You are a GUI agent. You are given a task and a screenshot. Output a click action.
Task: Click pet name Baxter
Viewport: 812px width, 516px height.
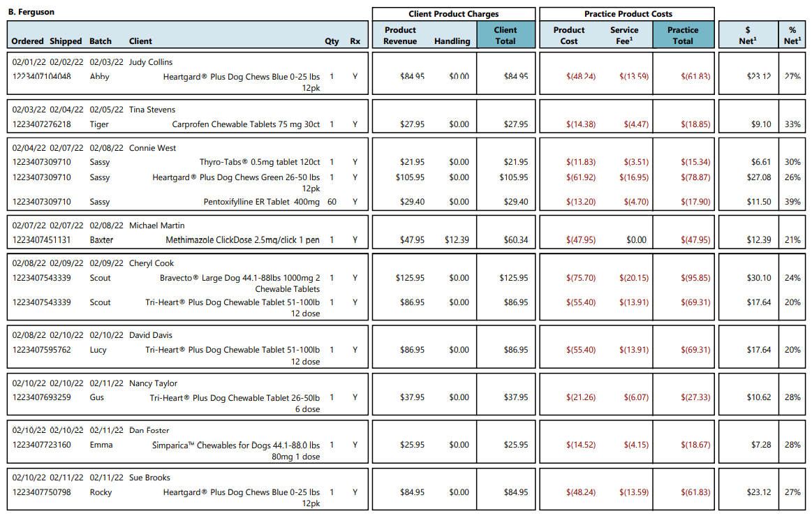(101, 240)
